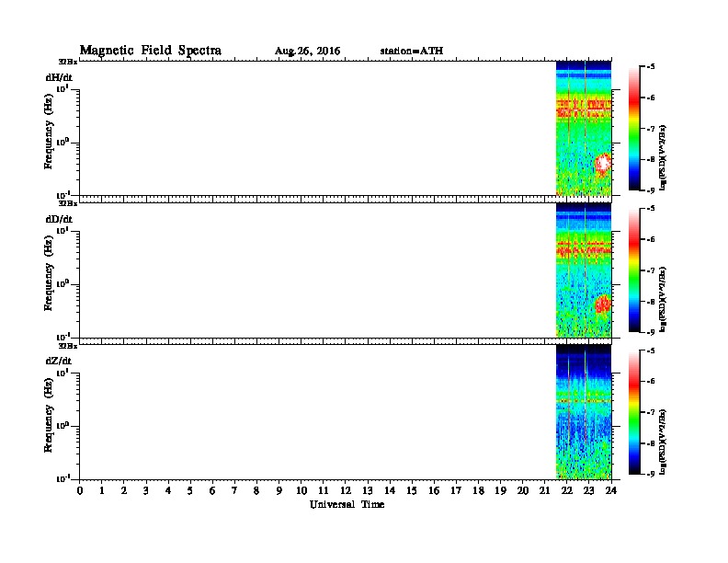Click hour "23" on the Universal Time axis
Image resolution: width=728 pixels, height=563 pixels.
[x=589, y=491]
